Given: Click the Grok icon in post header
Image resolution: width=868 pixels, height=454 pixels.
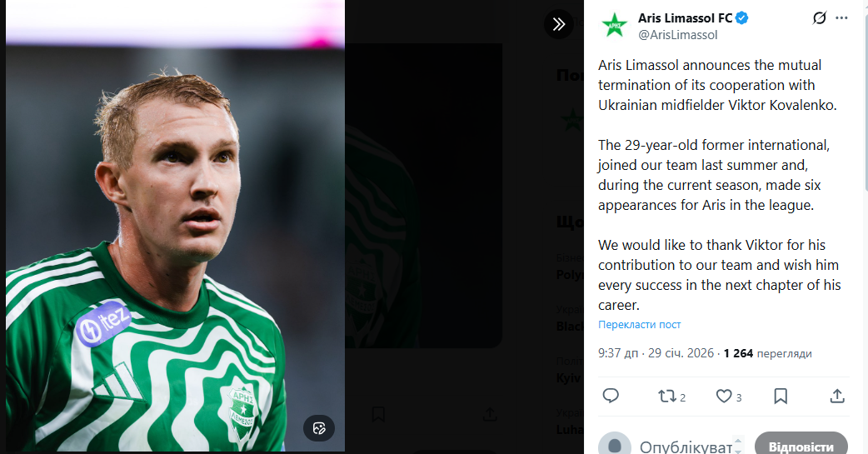Looking at the screenshot, I should coord(820,18).
